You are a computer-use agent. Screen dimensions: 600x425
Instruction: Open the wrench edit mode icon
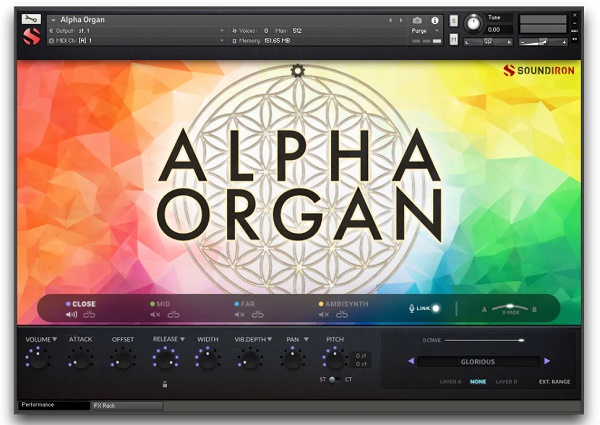coord(31,19)
